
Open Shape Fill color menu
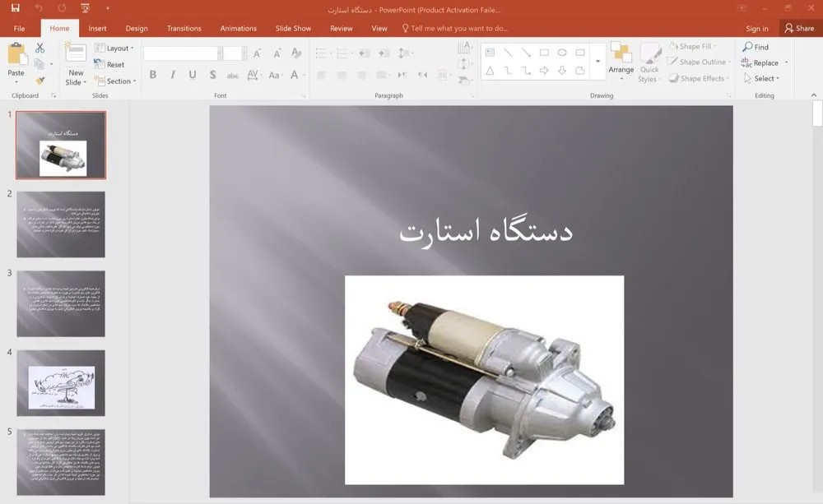click(x=693, y=46)
